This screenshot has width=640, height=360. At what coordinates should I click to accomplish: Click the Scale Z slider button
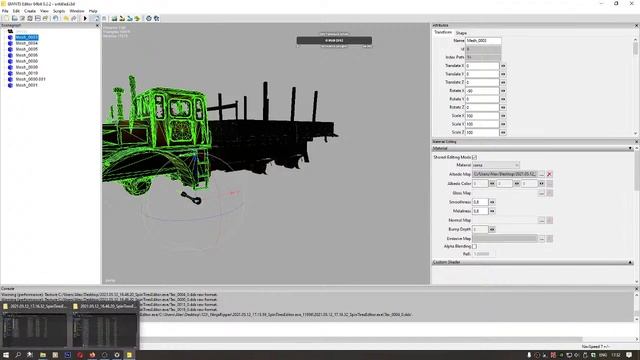[x=503, y=133]
